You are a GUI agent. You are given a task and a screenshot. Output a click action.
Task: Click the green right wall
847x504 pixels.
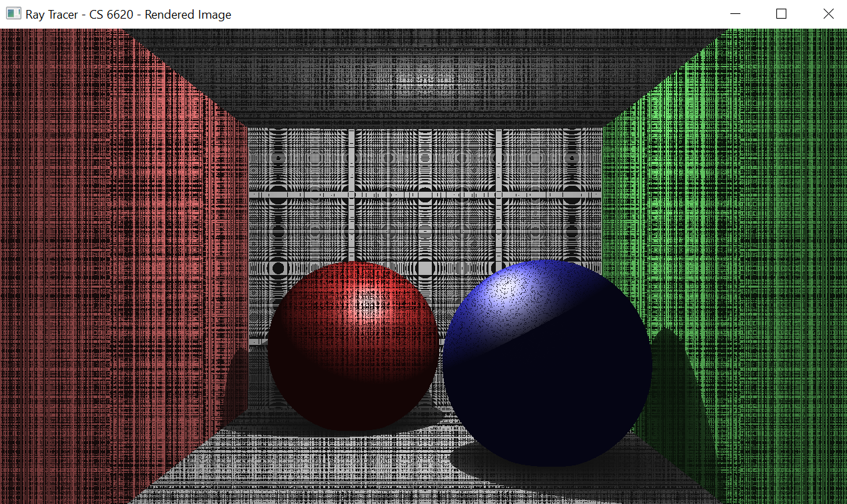(x=733, y=233)
